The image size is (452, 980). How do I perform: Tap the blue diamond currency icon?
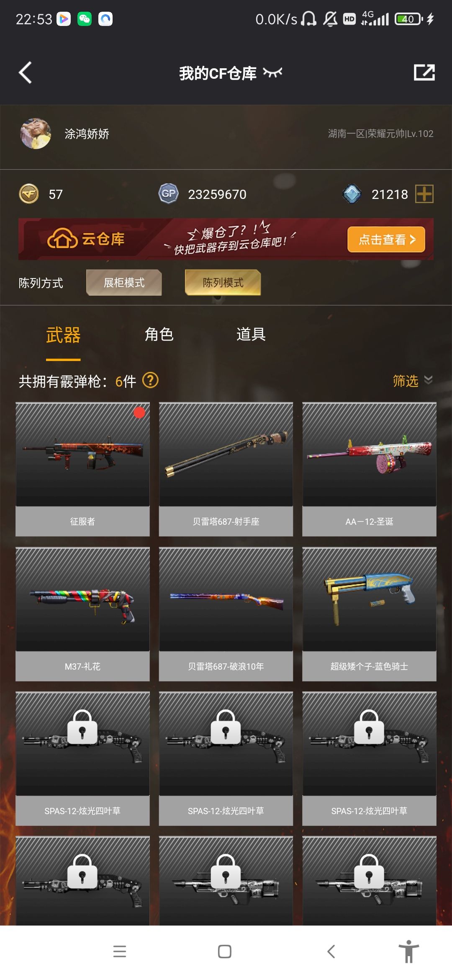(352, 194)
